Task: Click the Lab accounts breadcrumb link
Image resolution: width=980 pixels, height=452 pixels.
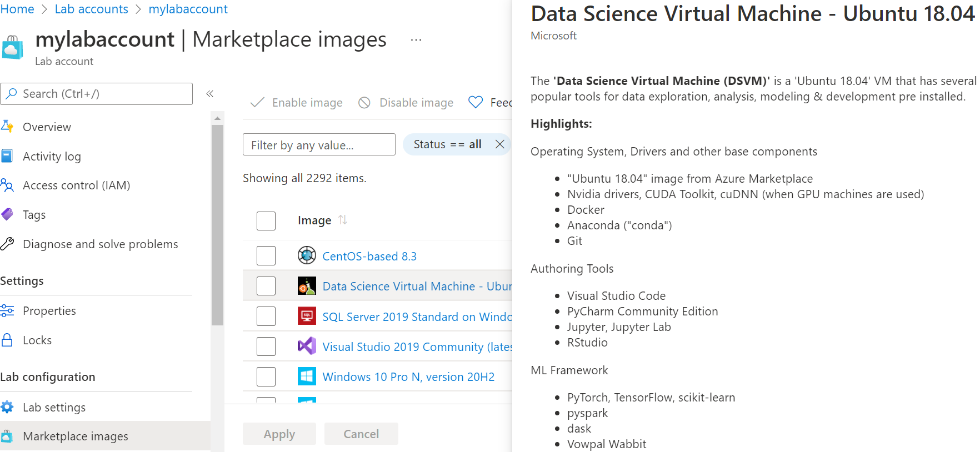Action: pyautogui.click(x=92, y=9)
